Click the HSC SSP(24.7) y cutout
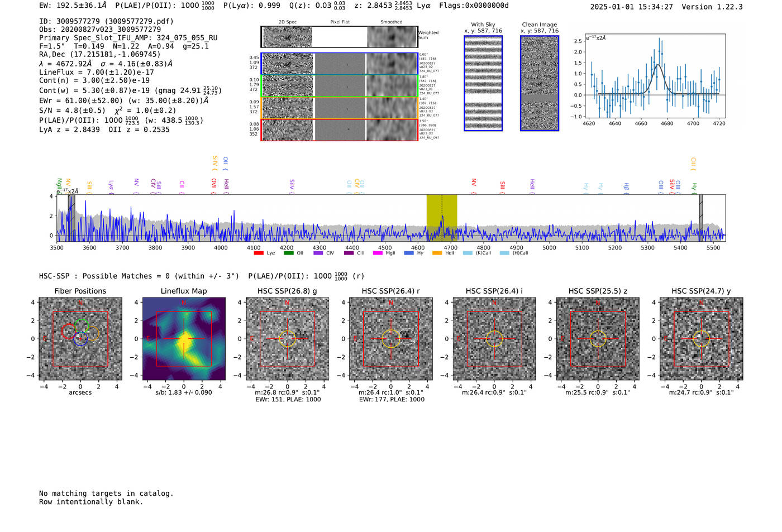The width and height of the screenshot is (782, 532). [x=702, y=339]
